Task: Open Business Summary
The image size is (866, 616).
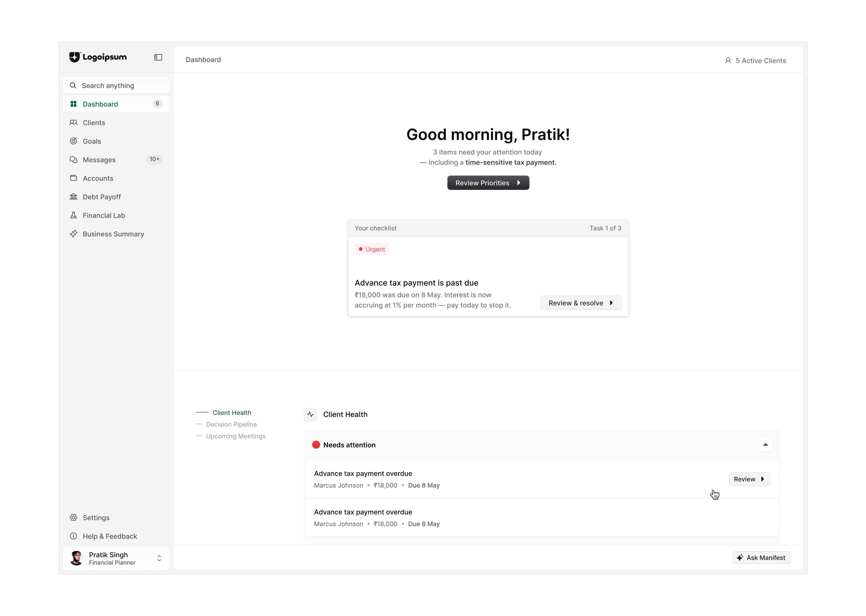Action: [116, 234]
